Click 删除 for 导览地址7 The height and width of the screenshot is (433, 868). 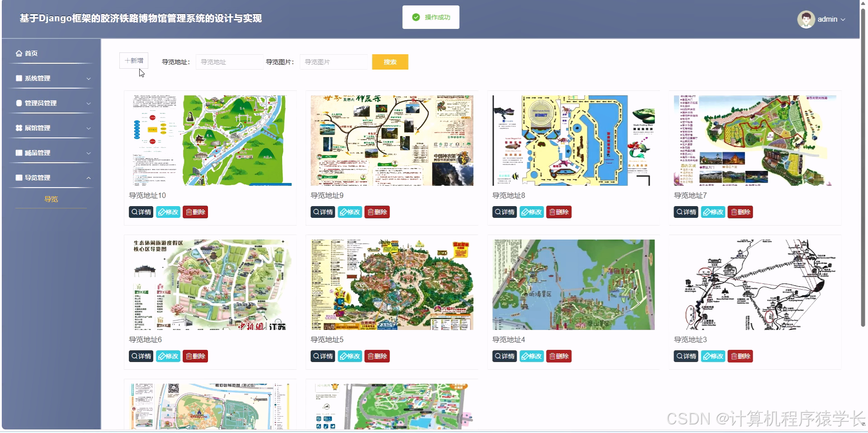(741, 212)
